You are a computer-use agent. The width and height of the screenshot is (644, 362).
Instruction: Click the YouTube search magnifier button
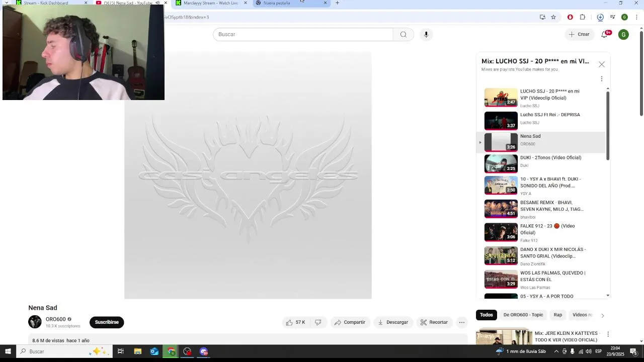tap(403, 34)
